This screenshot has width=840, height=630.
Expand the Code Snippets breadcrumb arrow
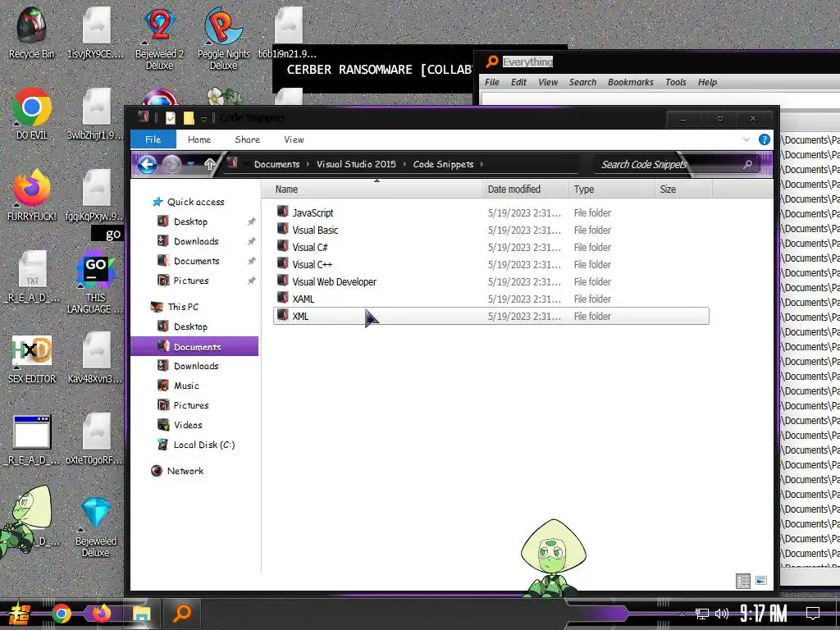pyautogui.click(x=482, y=164)
